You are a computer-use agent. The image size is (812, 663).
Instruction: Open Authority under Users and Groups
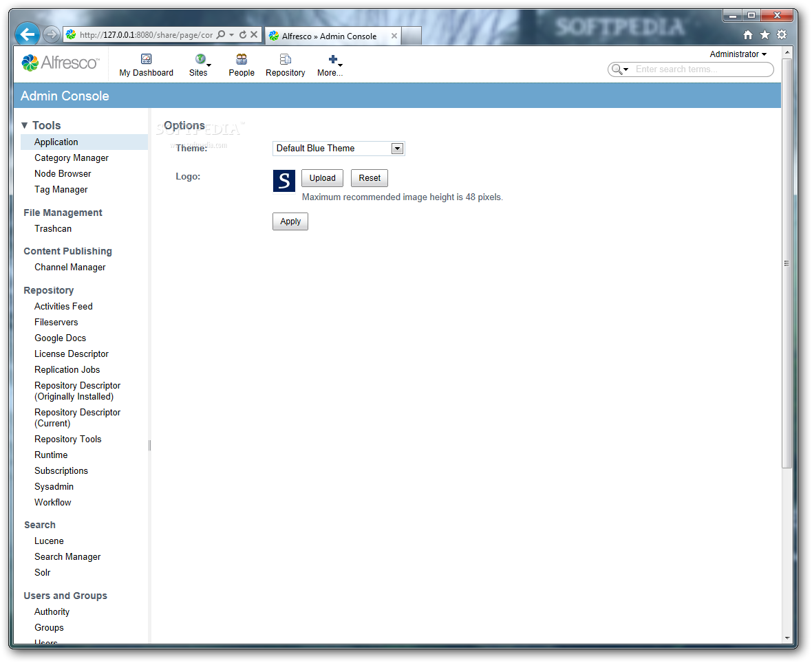point(52,611)
